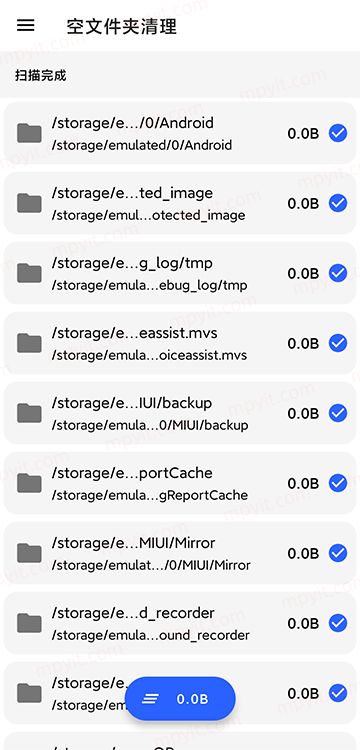Select the /storage/emulated/0/Android path row
Screen dimensions: 360x750
pyautogui.click(x=180, y=133)
